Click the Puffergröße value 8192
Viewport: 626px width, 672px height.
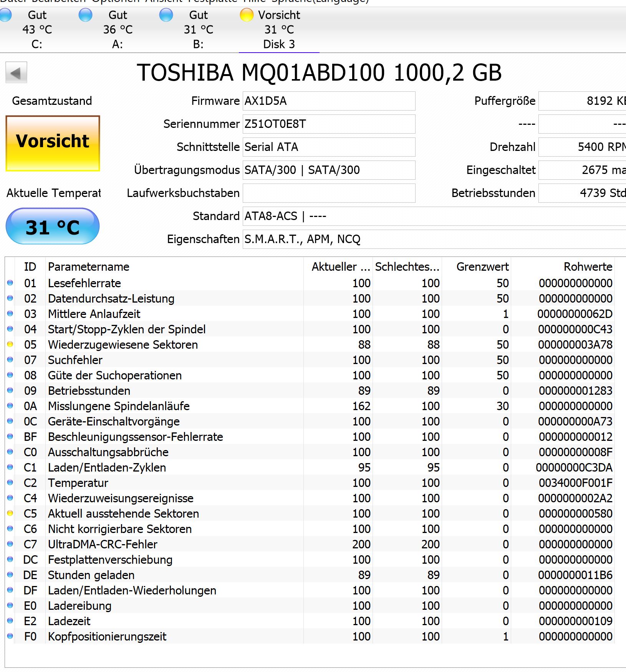582,101
